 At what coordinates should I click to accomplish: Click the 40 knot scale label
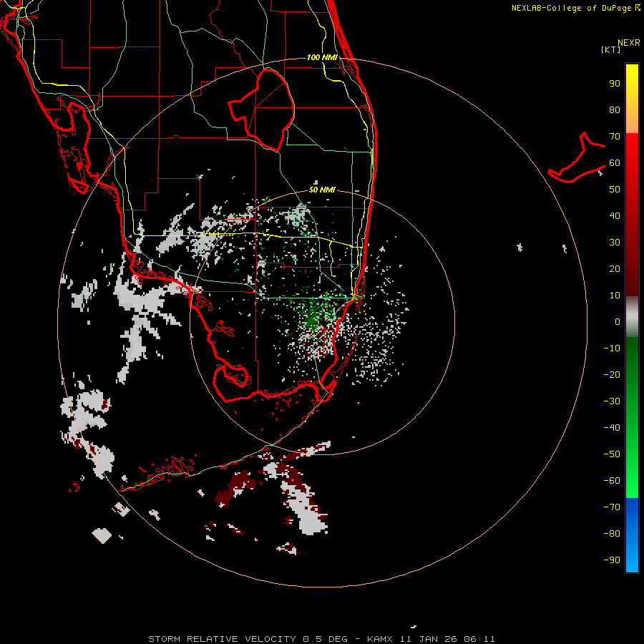pyautogui.click(x=615, y=215)
